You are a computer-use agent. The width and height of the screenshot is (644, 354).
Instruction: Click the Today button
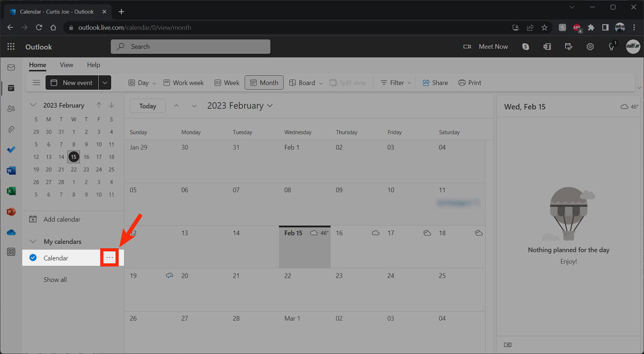tap(148, 106)
